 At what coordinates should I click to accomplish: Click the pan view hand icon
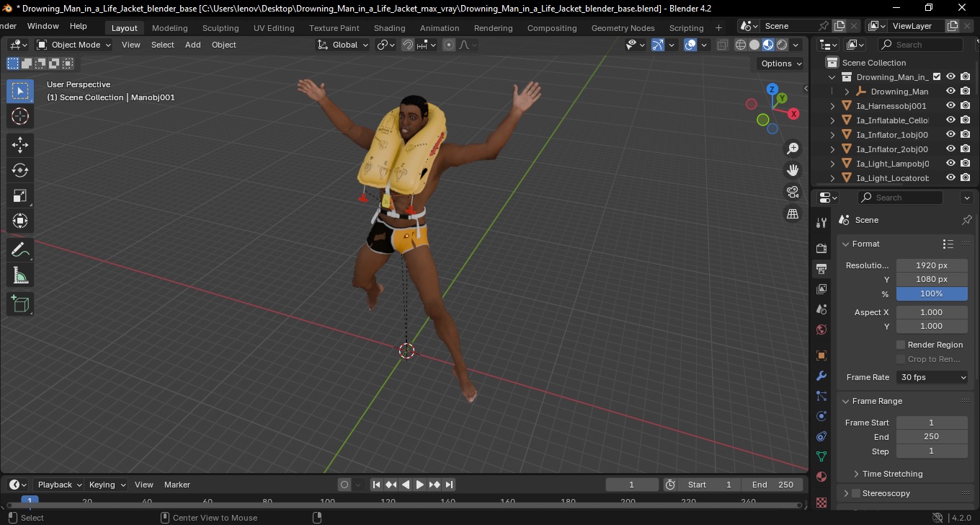pyautogui.click(x=793, y=170)
